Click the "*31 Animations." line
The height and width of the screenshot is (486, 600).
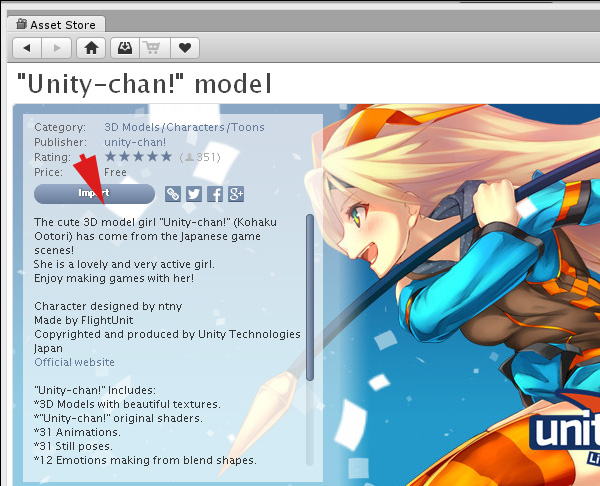(77, 432)
